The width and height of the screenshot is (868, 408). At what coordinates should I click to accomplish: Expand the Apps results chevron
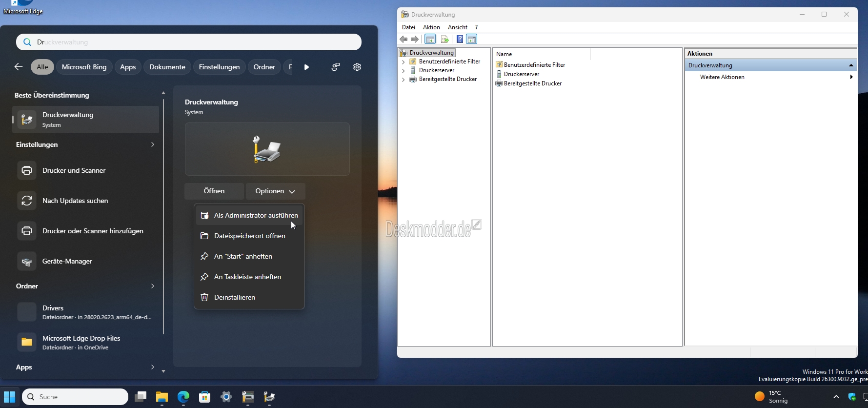pos(153,367)
